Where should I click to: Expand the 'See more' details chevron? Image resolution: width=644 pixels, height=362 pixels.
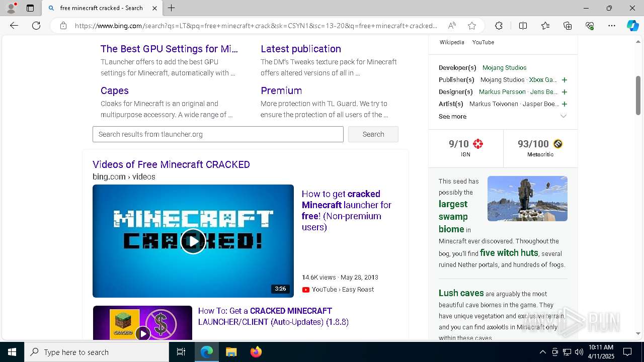[x=563, y=116]
